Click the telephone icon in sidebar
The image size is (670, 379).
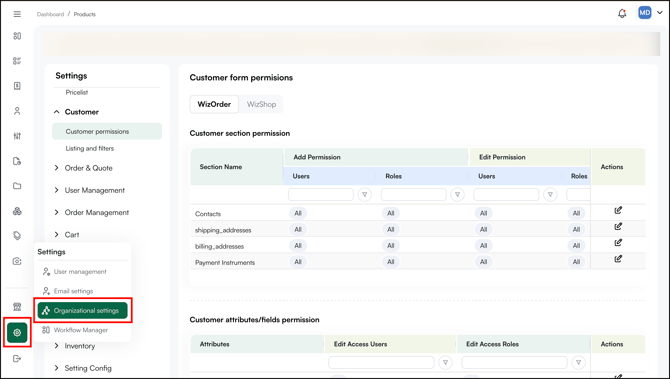tap(17, 307)
